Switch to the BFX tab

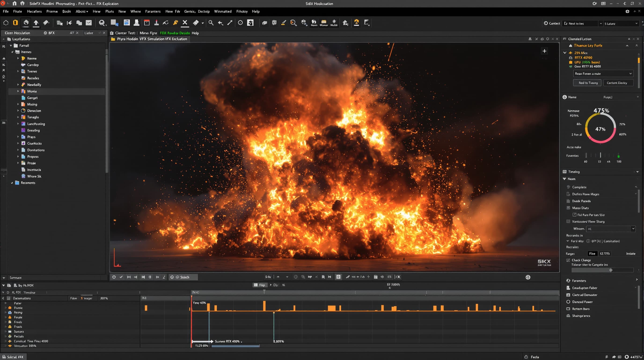point(50,33)
